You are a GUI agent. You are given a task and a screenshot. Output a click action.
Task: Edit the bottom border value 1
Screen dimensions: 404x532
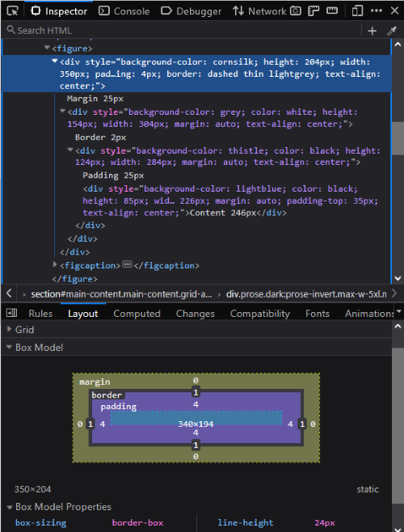pos(196,445)
